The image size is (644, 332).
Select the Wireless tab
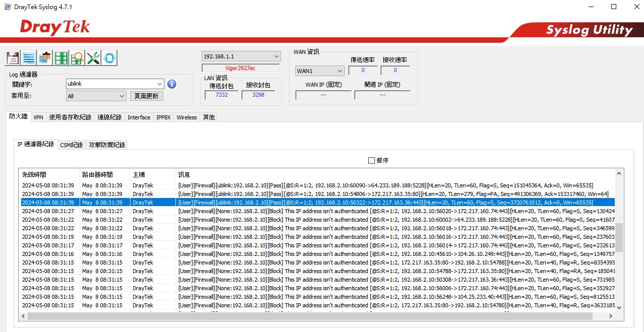point(186,117)
